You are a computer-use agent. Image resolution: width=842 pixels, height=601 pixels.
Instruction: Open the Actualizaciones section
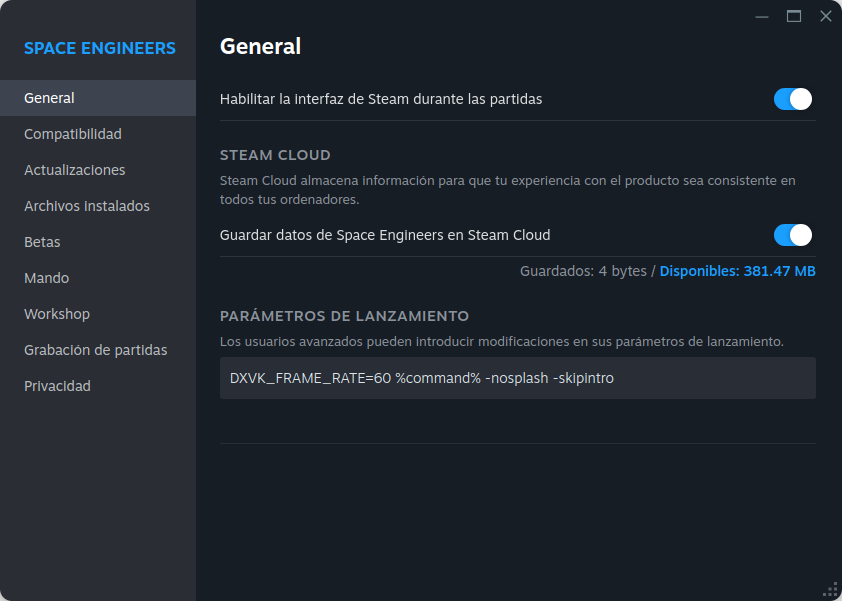point(98,170)
